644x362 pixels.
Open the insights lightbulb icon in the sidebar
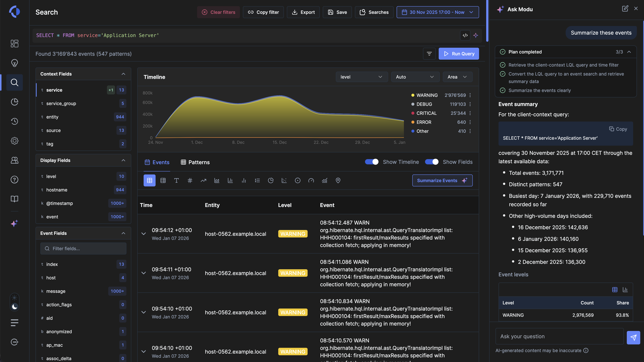coord(15,63)
